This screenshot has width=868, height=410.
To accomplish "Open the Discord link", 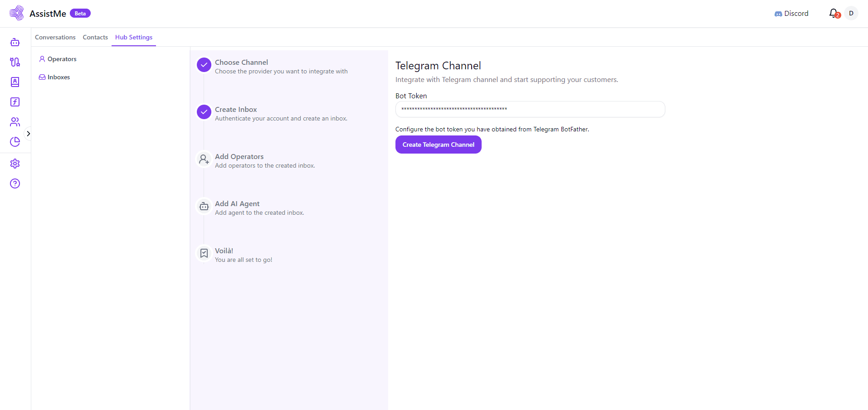I will click(x=791, y=14).
